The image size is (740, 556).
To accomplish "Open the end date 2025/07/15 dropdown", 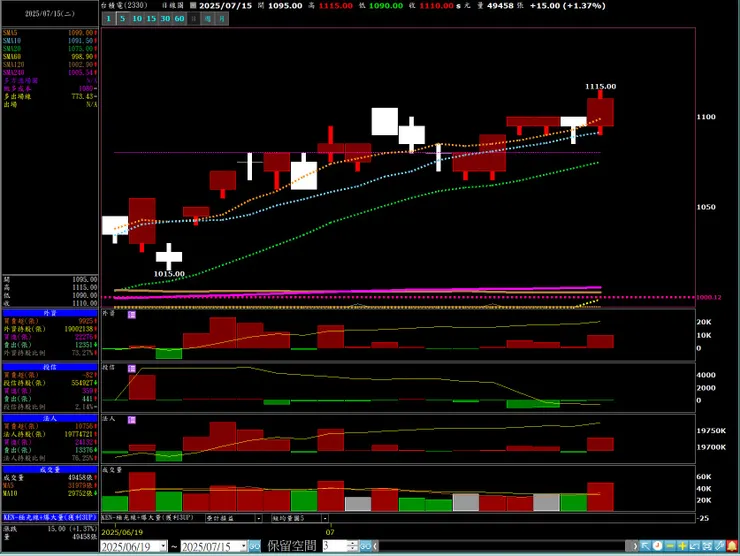I will (x=244, y=546).
